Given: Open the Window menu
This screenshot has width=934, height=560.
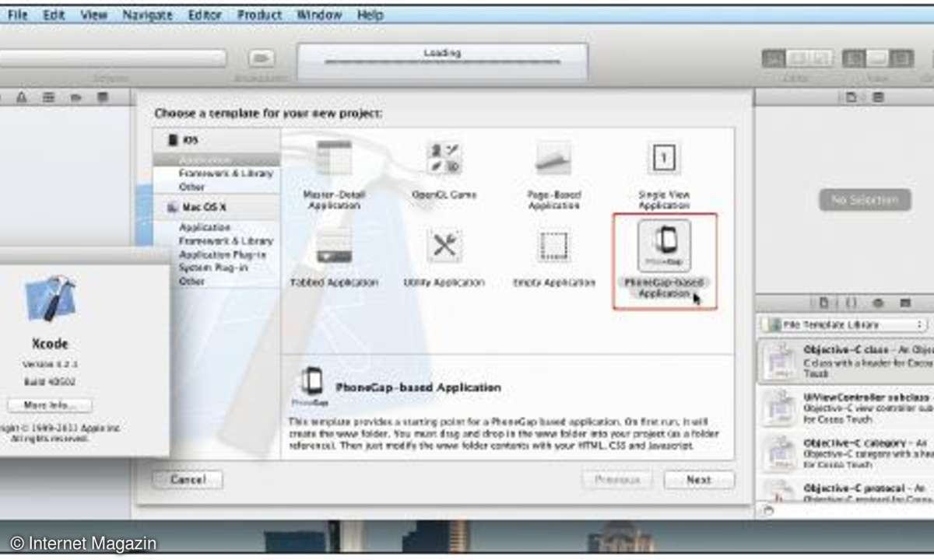Looking at the screenshot, I should [x=320, y=15].
